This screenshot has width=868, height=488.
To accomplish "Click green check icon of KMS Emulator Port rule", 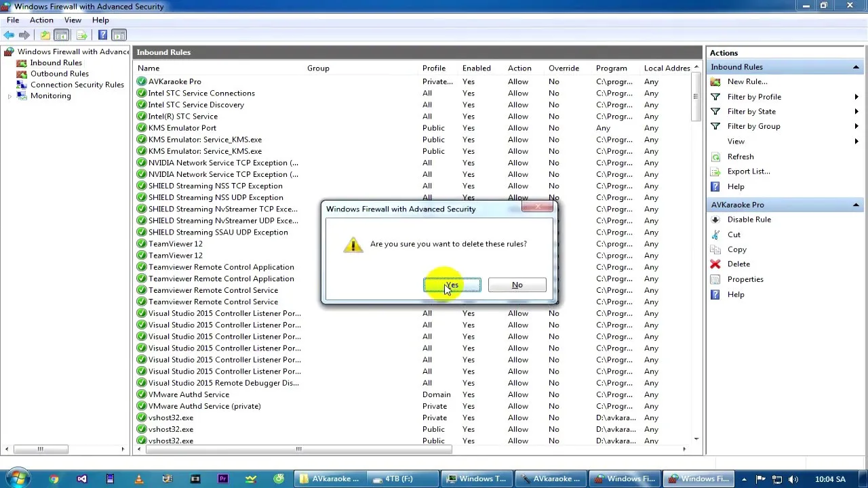I will (141, 128).
